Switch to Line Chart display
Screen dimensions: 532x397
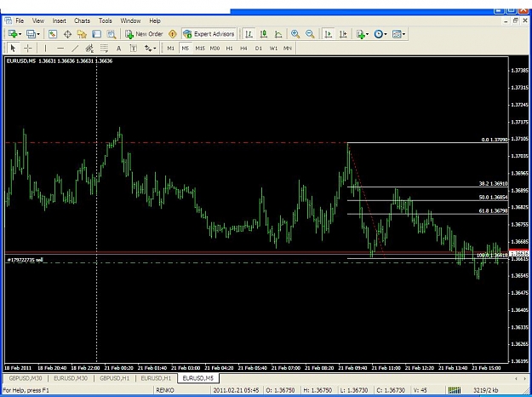click(278, 34)
